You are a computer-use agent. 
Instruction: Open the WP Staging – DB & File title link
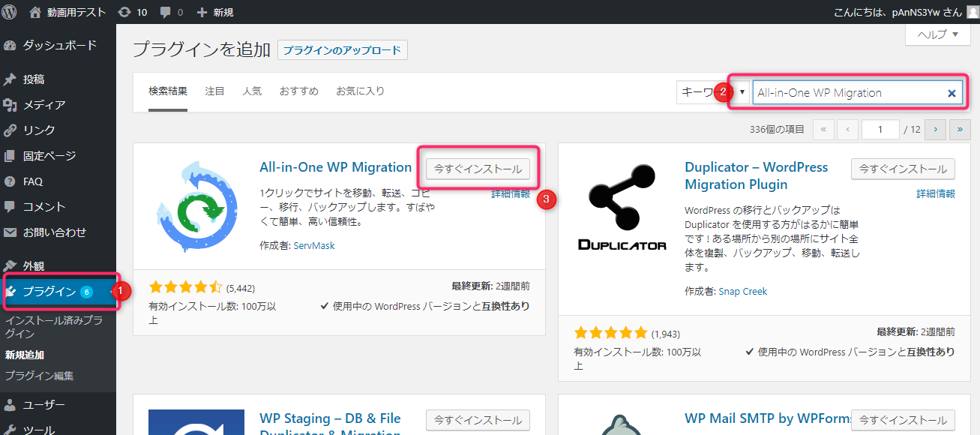pos(331,424)
